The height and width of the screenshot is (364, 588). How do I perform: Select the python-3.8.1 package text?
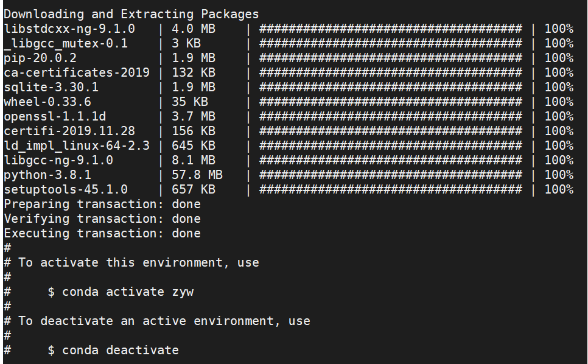pyautogui.click(x=47, y=175)
